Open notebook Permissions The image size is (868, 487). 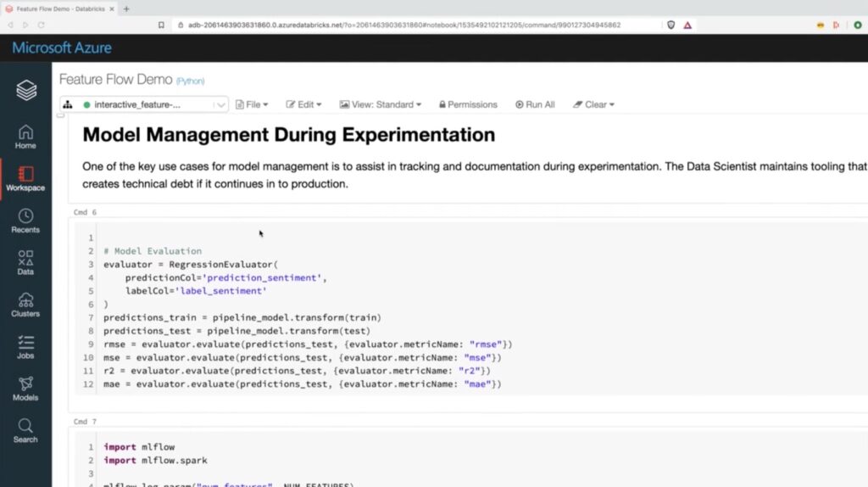point(468,104)
